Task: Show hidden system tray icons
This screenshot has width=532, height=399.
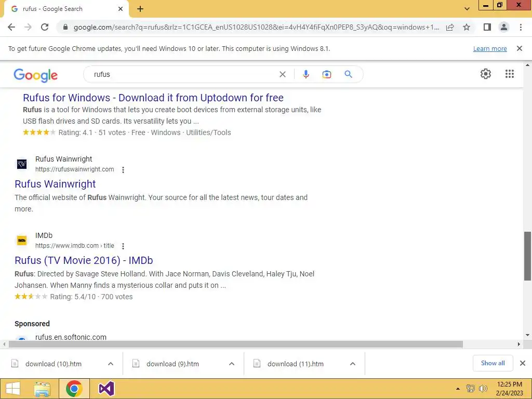Action: [x=458, y=389]
